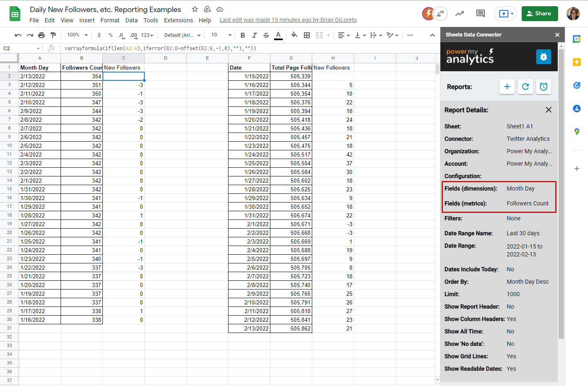588x386 pixels.
Task: Toggle bold formatting
Action: pyautogui.click(x=243, y=35)
